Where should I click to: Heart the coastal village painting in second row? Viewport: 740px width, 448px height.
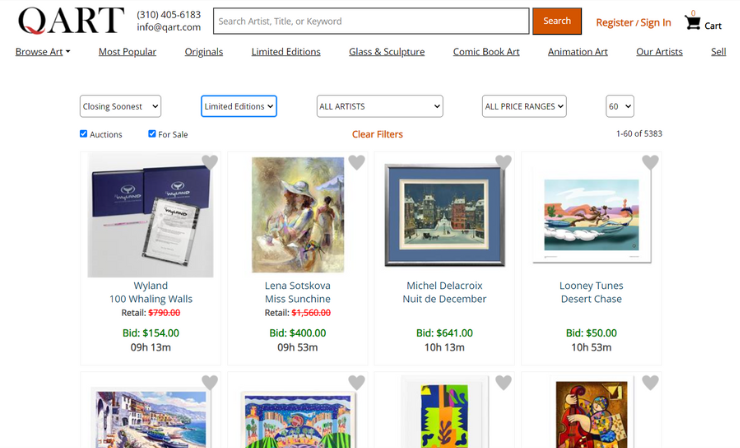[x=210, y=382]
